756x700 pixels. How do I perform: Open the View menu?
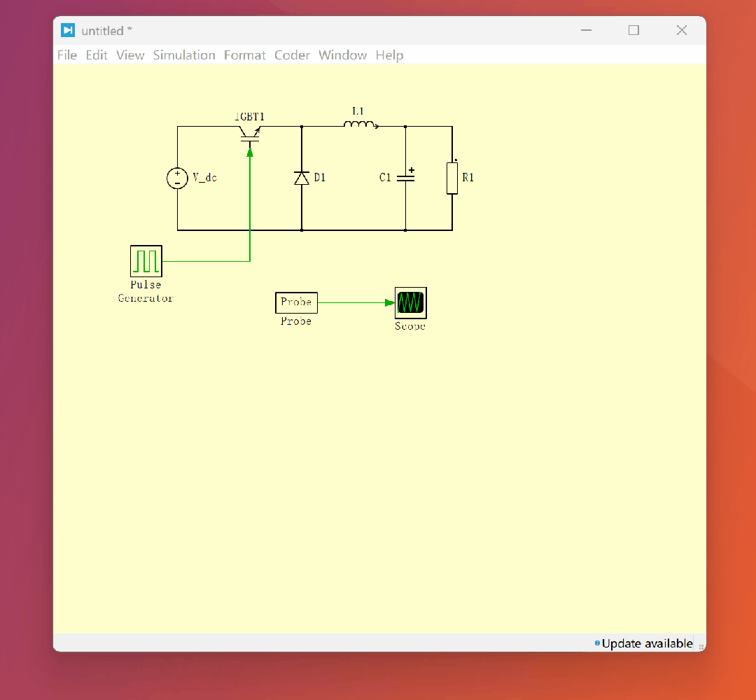pyautogui.click(x=130, y=55)
